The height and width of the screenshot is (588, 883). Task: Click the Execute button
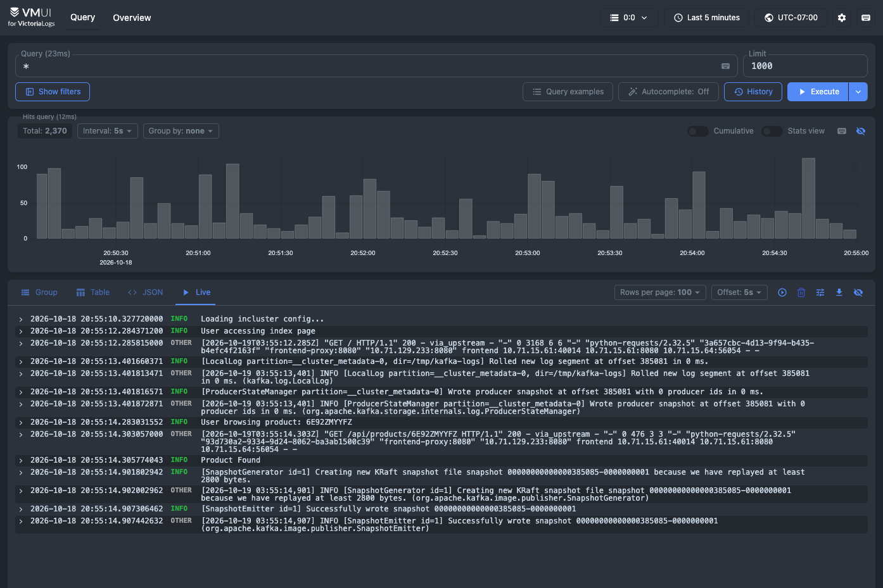coord(818,92)
